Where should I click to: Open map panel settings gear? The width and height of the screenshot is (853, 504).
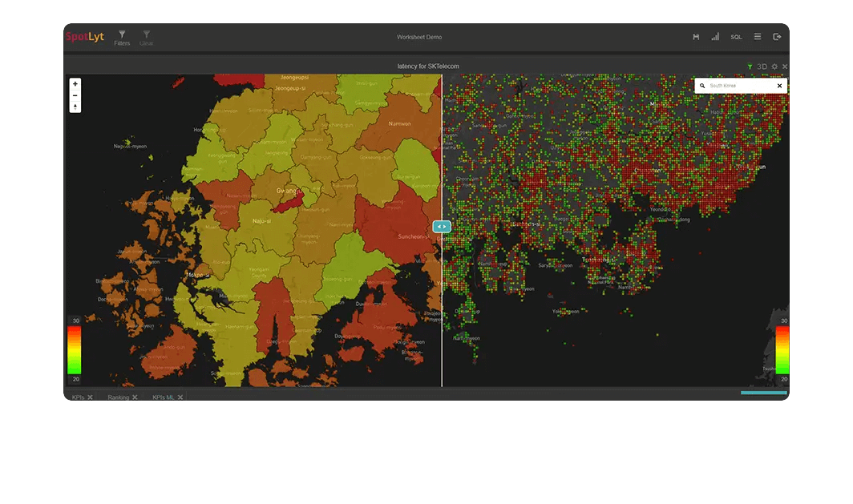point(774,67)
